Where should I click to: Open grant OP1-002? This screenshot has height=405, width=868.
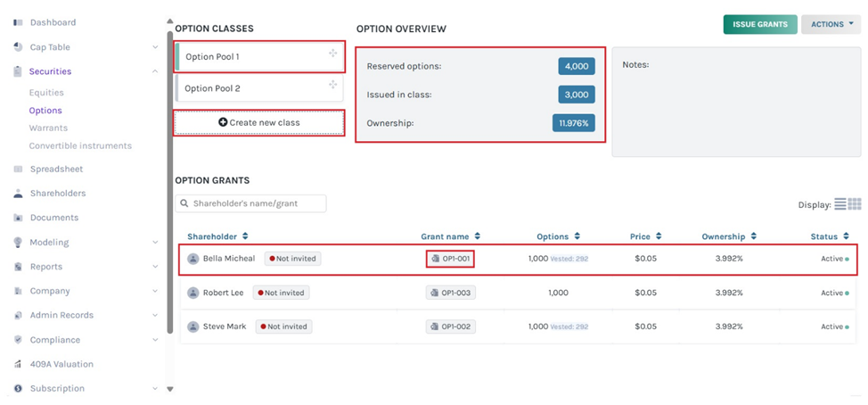tap(451, 326)
